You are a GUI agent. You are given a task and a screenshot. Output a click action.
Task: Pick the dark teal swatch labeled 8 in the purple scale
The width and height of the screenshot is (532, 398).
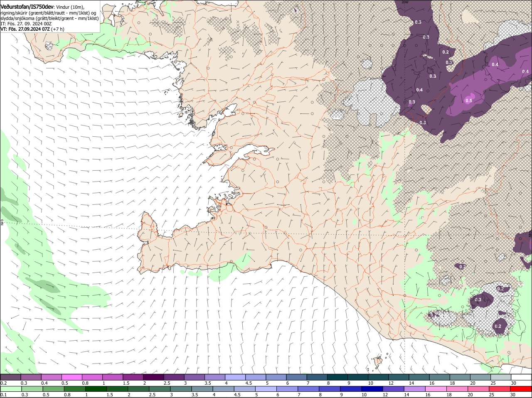click(337, 377)
